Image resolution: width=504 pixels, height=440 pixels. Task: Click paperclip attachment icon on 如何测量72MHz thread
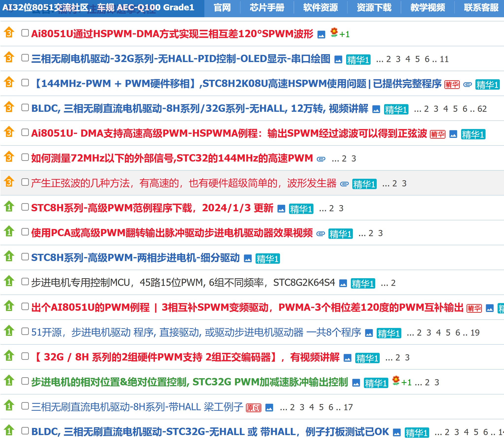[321, 159]
